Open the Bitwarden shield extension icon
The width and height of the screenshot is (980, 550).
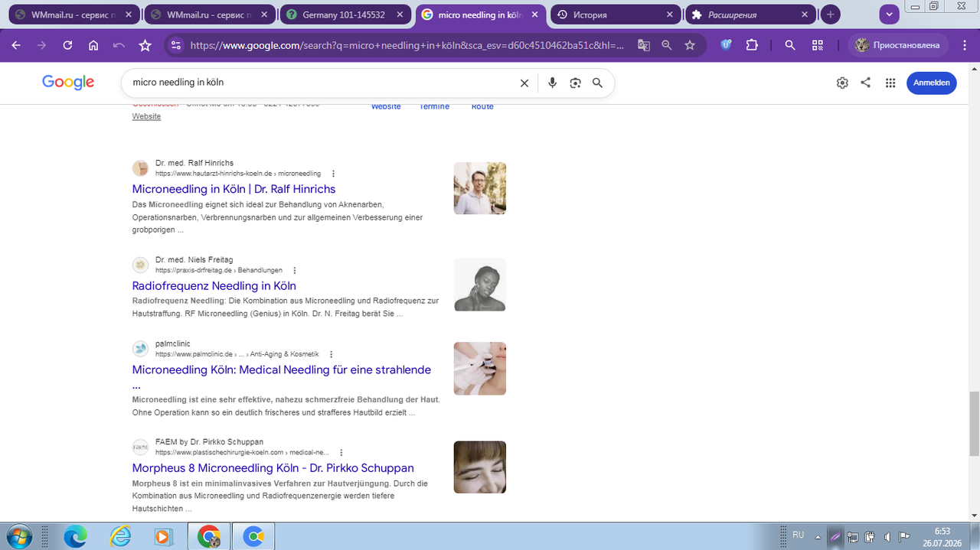pyautogui.click(x=727, y=45)
